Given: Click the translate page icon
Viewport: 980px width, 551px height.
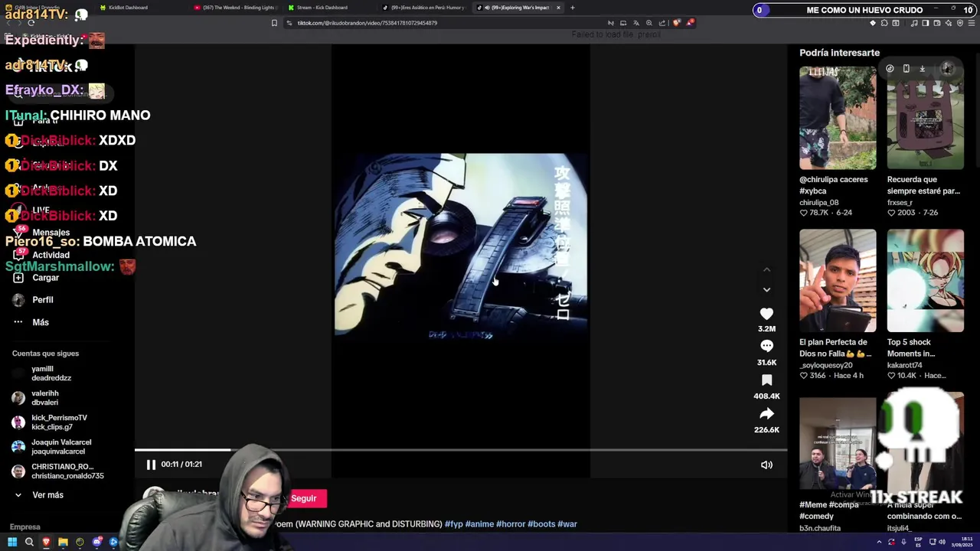Looking at the screenshot, I should tap(636, 23).
